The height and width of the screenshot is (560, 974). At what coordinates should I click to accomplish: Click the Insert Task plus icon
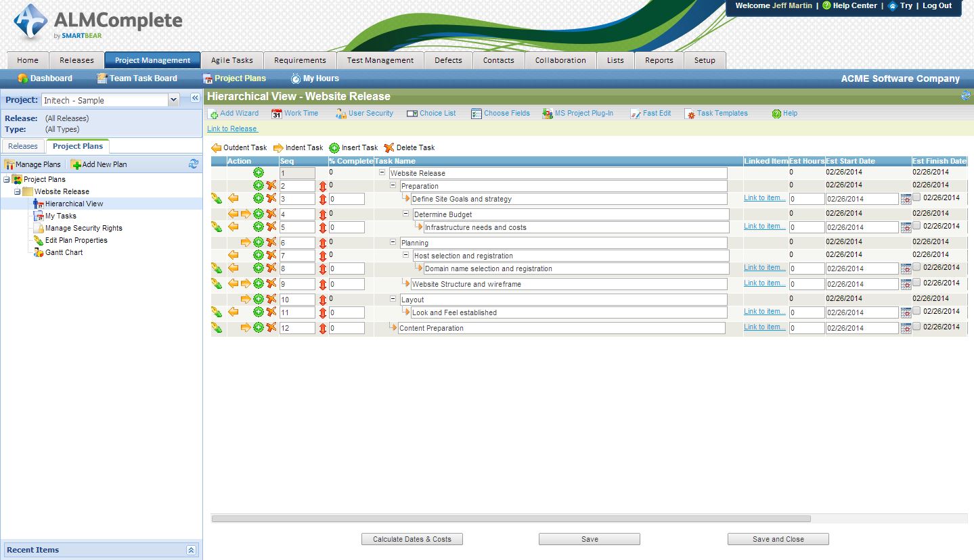point(334,148)
